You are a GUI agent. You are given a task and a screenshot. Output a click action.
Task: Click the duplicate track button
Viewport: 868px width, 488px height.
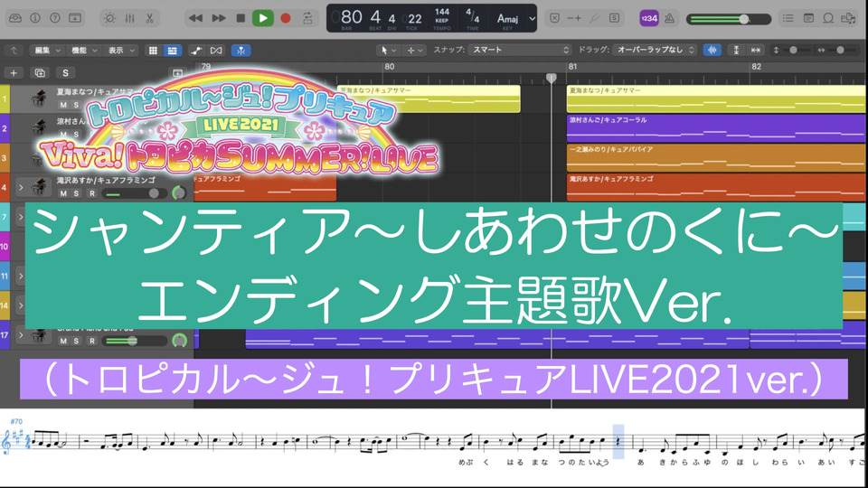tap(40, 73)
